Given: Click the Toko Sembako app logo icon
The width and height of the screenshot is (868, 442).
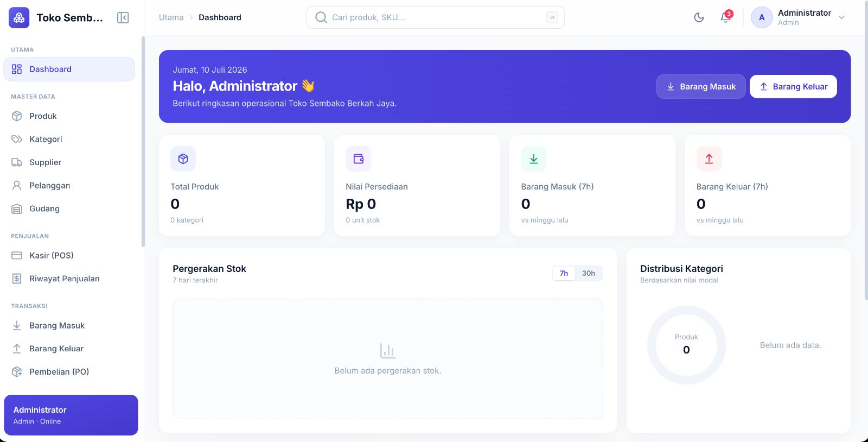Looking at the screenshot, I should click(19, 18).
